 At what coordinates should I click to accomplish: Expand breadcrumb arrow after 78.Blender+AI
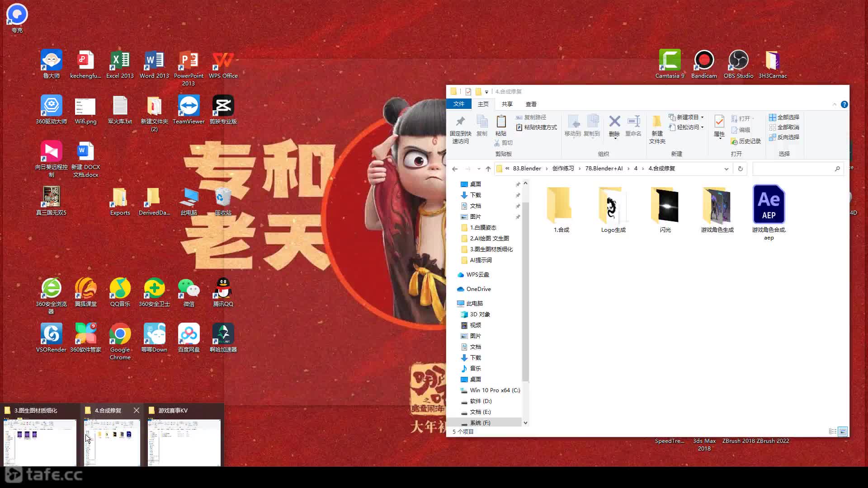(628, 169)
